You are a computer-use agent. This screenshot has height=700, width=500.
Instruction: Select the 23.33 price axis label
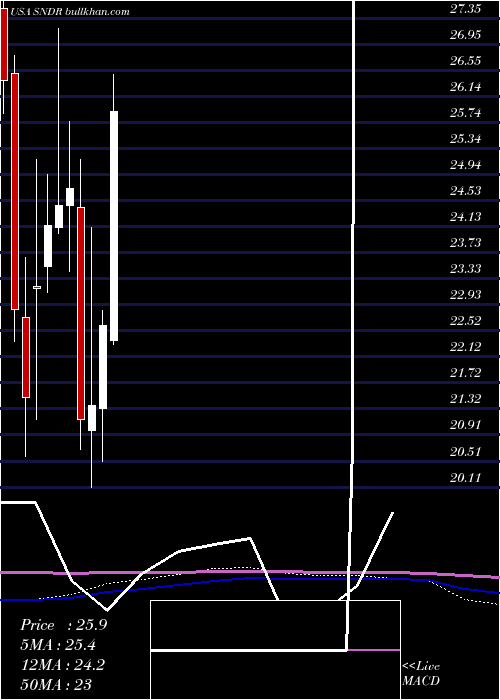pyautogui.click(x=465, y=268)
